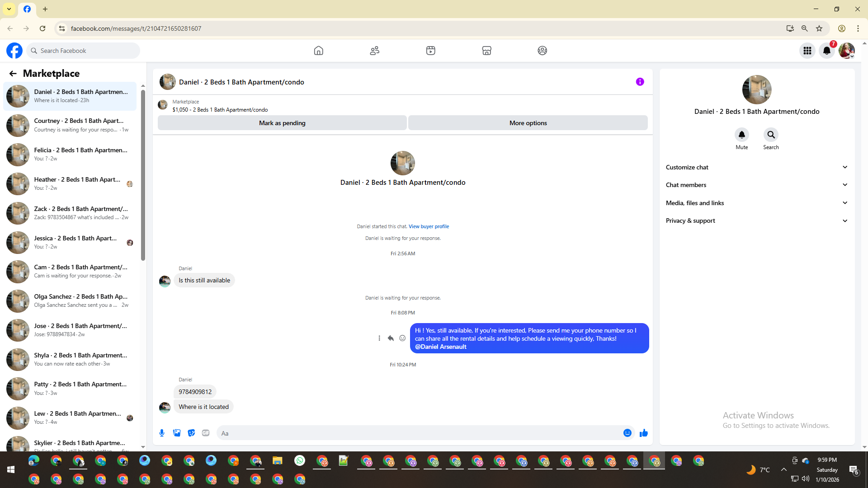Open emoji picker in message box

627,433
